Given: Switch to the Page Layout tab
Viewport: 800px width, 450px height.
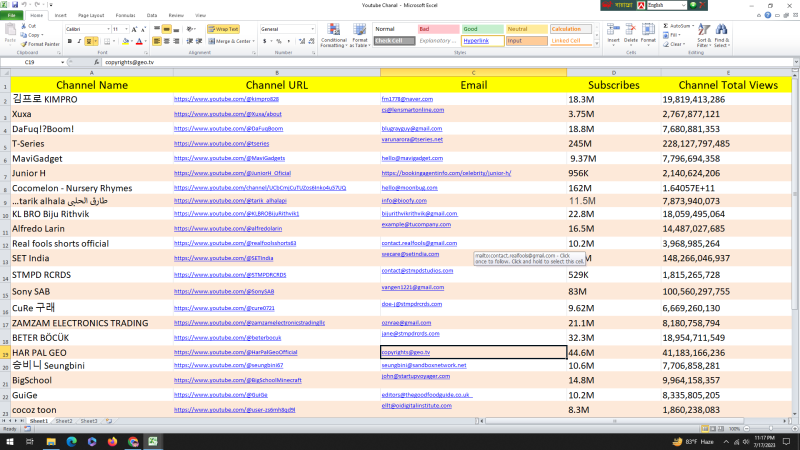Looking at the screenshot, I should tap(91, 15).
